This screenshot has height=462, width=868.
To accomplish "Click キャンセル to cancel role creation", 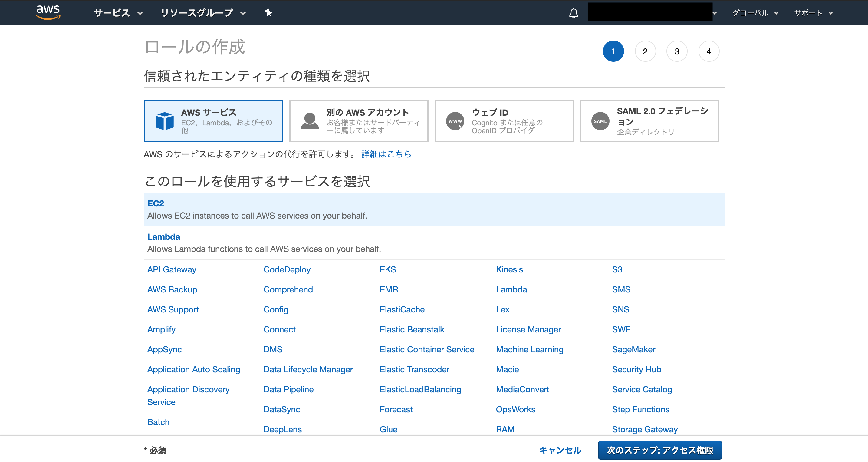I will 560,450.
